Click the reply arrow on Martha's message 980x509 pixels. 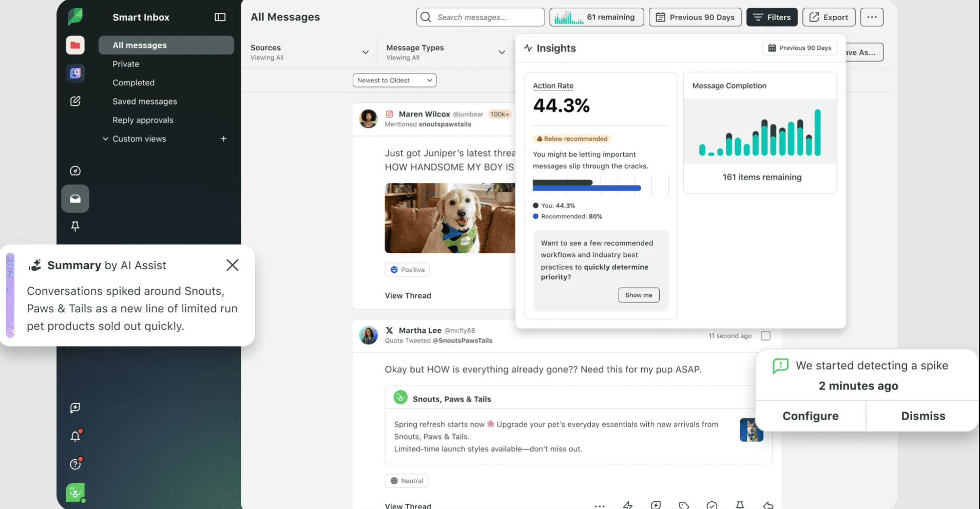pyautogui.click(x=768, y=505)
